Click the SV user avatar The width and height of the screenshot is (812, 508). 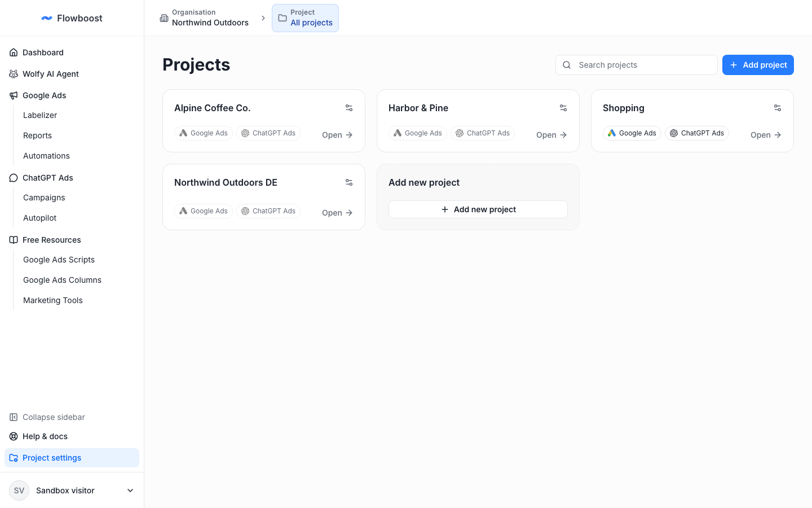[19, 491]
